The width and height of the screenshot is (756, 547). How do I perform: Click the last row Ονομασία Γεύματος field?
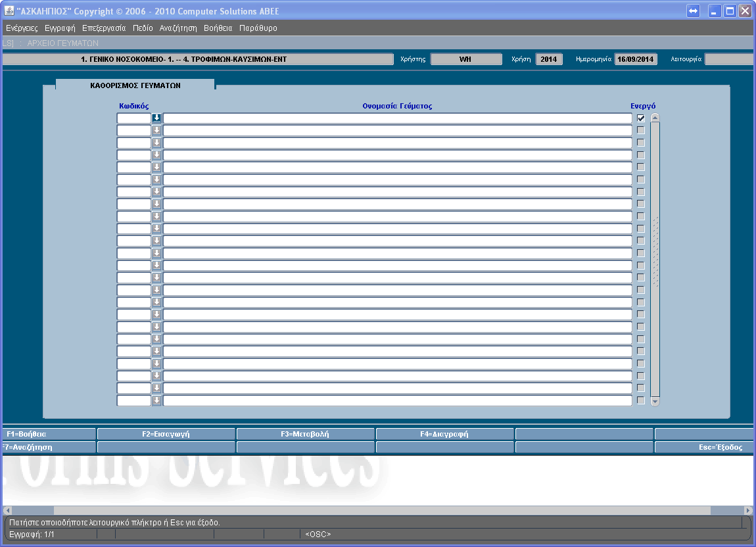click(398, 400)
